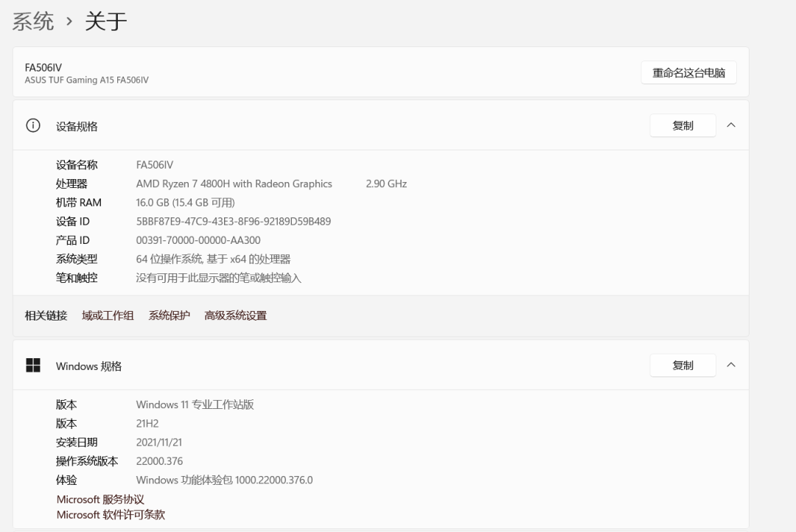Image resolution: width=796 pixels, height=532 pixels.
Task: Collapse the 设备规格 section chevron
Action: point(731,125)
